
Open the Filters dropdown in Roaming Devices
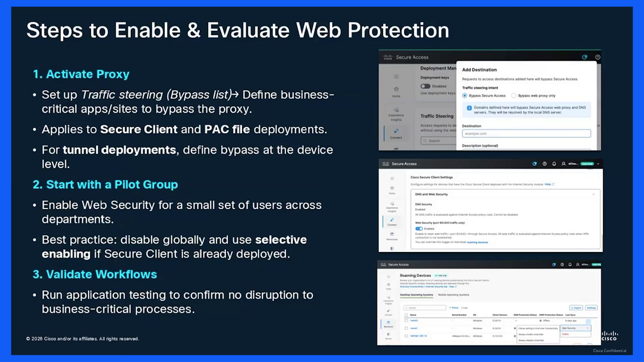(x=453, y=308)
